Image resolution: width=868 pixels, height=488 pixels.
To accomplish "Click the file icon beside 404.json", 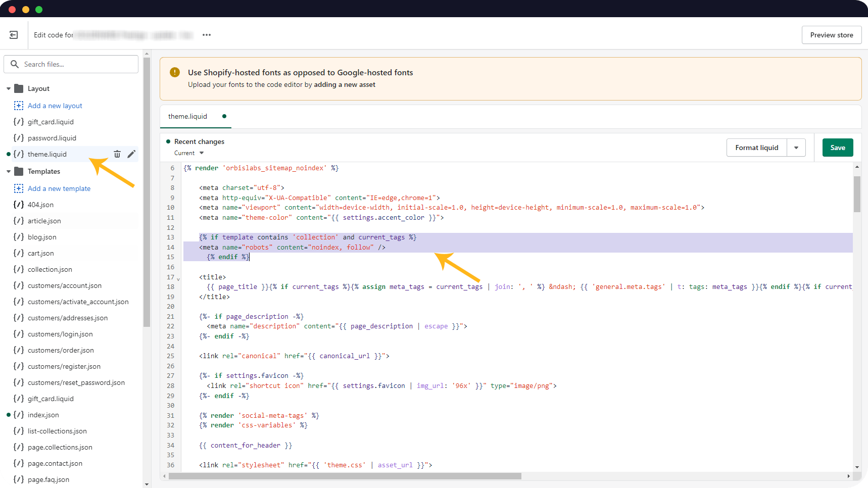I will tap(19, 205).
